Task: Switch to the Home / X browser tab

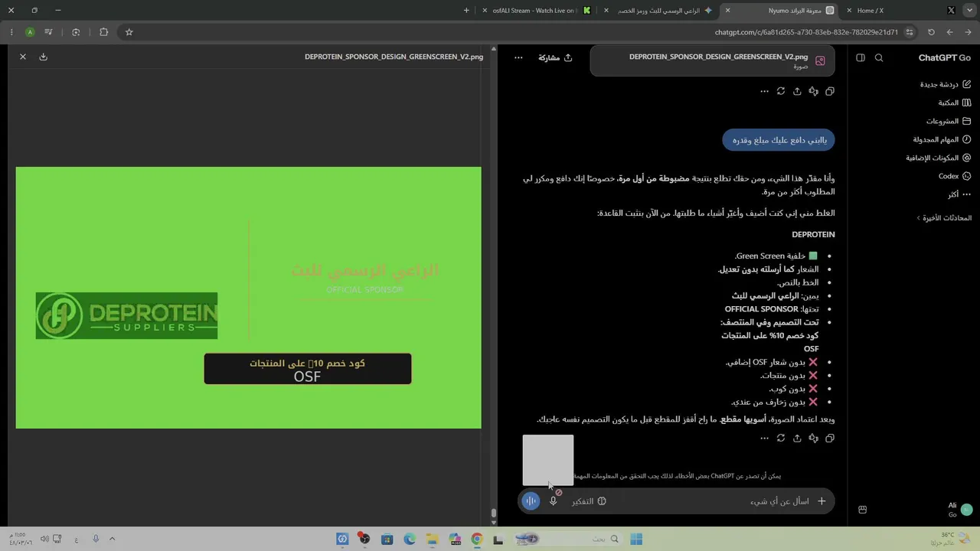Action: 900,11
